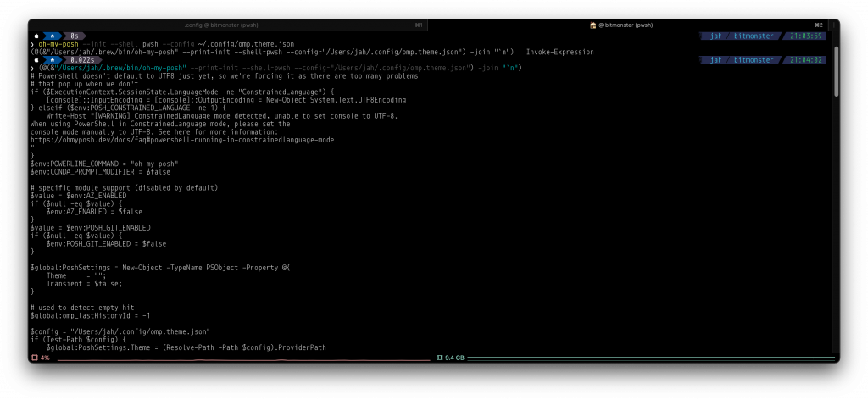
Task: Click the CPU usage graph in the status bar
Action: (243, 359)
